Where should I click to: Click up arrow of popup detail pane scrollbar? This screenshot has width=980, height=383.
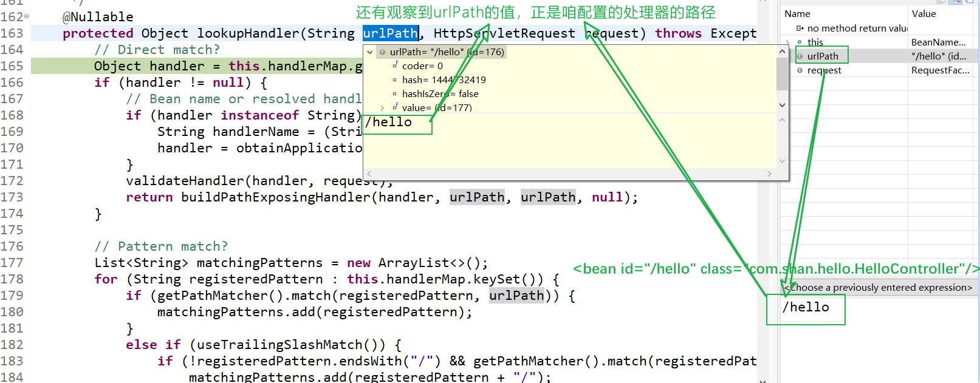(x=782, y=120)
